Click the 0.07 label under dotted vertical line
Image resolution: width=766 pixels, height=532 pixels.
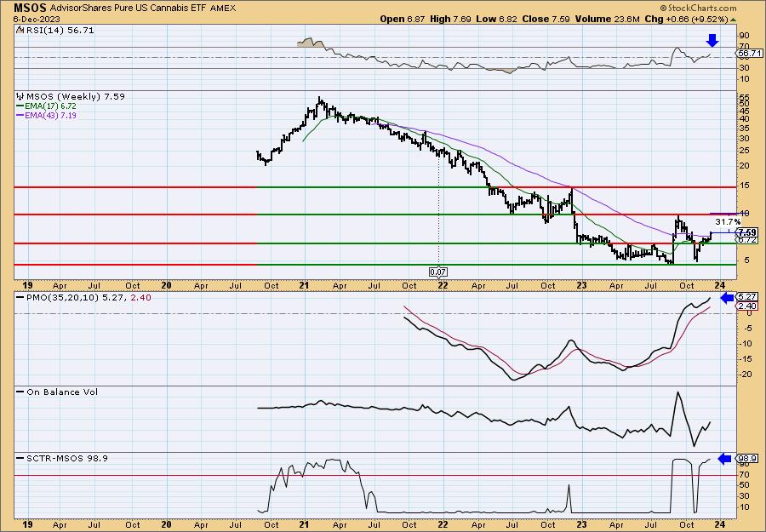[438, 272]
